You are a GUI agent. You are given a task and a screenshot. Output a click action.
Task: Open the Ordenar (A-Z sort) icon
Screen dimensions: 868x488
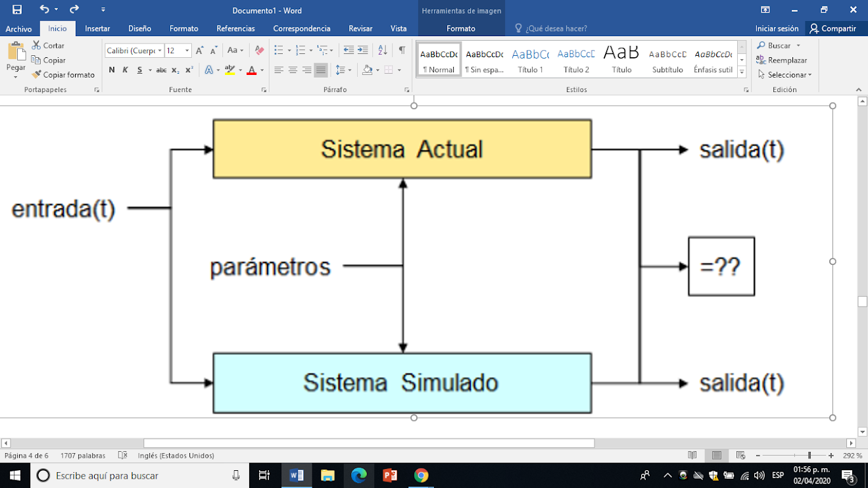click(383, 50)
